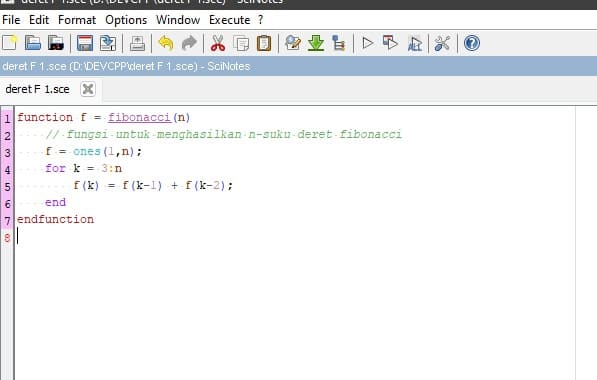Select the deret F 1.sce tab
This screenshot has height=380, width=597.
[x=37, y=89]
